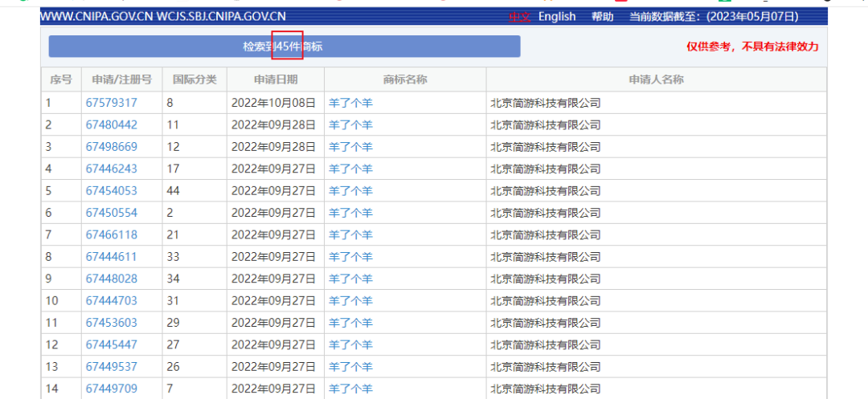The height and width of the screenshot is (399, 868).
Task: Open registration number 67444703
Action: (111, 300)
